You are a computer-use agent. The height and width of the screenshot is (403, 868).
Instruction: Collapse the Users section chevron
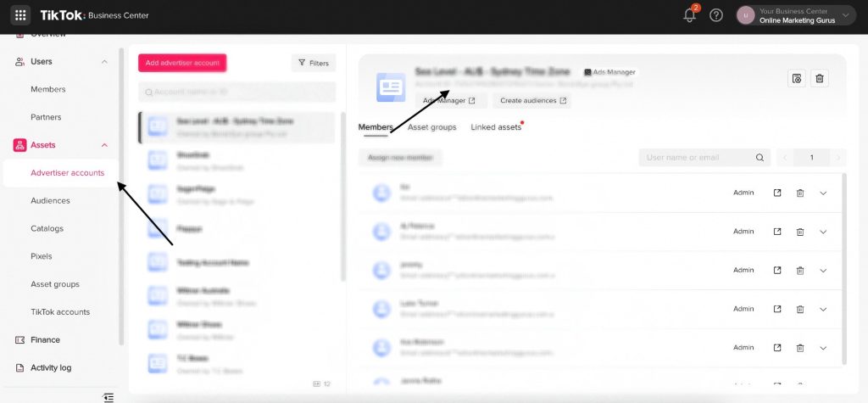coord(104,62)
